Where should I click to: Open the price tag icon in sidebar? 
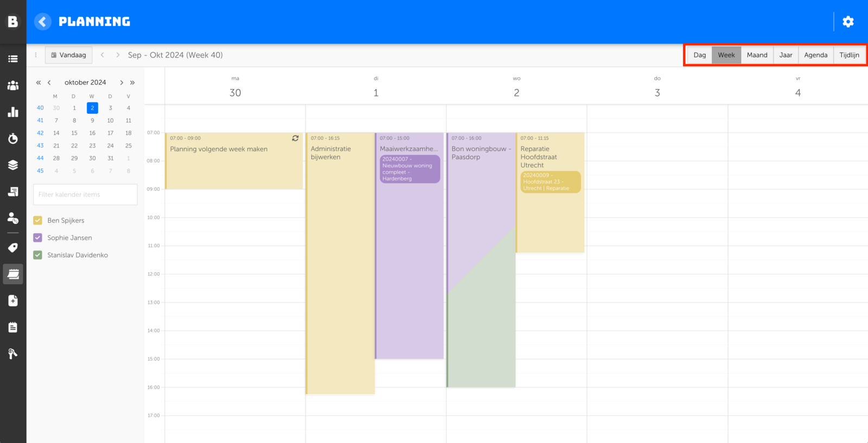(x=13, y=248)
